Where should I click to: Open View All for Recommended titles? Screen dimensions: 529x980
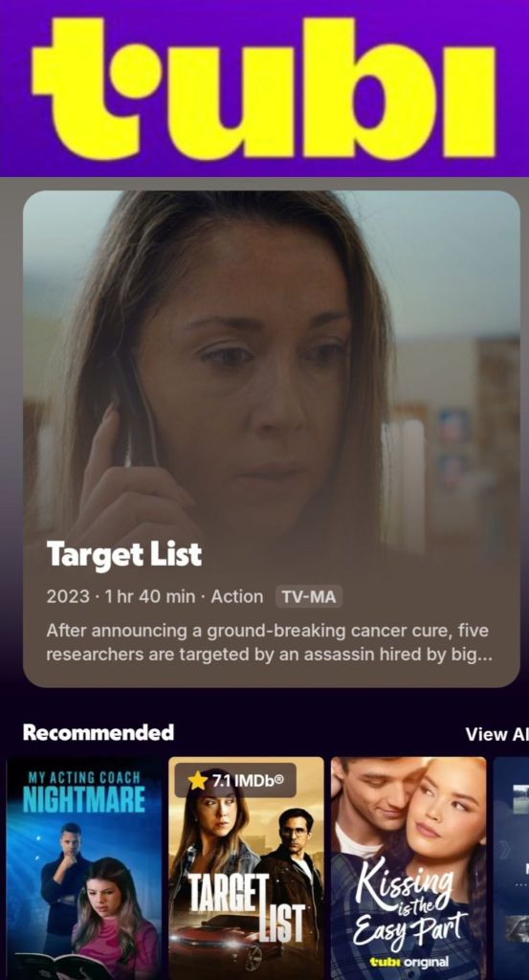(496, 734)
